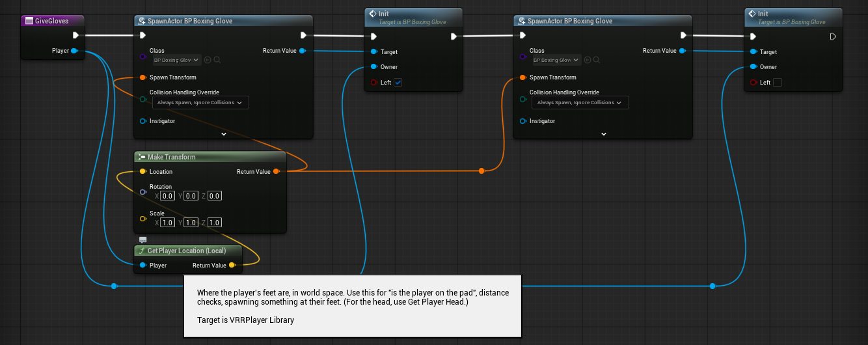The height and width of the screenshot is (345, 868).
Task: Click the Scale X field in Make Transform
Action: tap(167, 223)
